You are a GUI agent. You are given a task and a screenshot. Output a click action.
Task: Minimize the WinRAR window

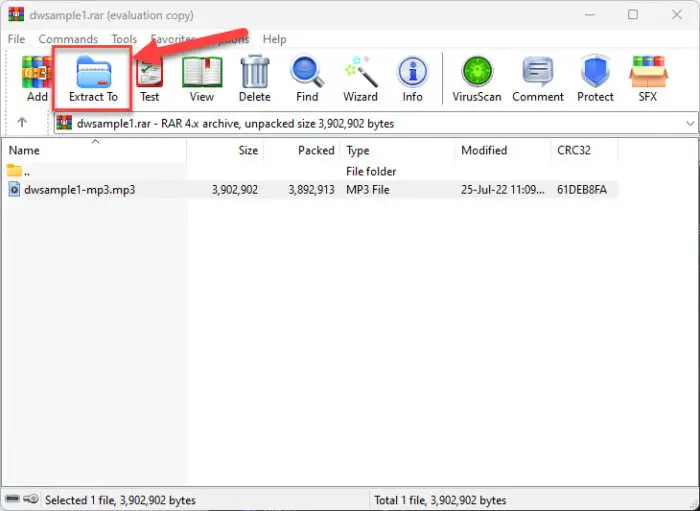(x=590, y=15)
